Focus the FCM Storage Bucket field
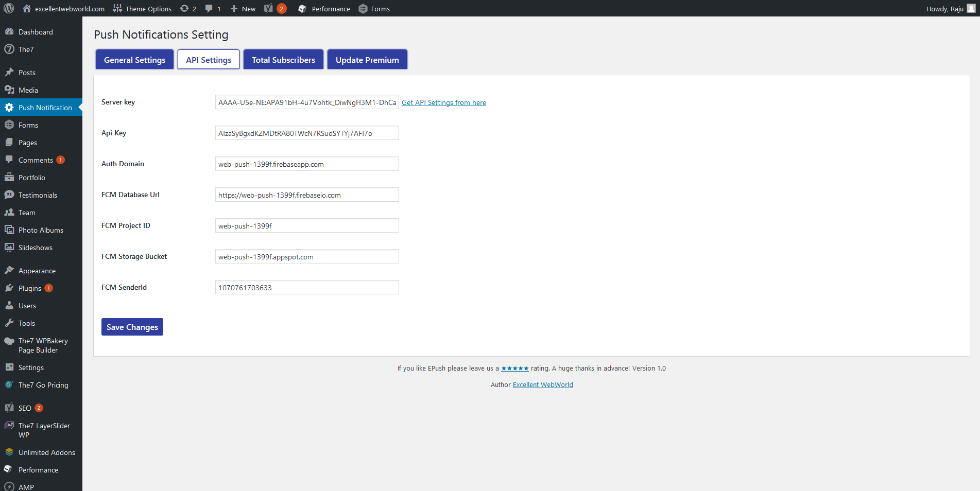Viewport: 980px width, 491px height. pos(307,256)
